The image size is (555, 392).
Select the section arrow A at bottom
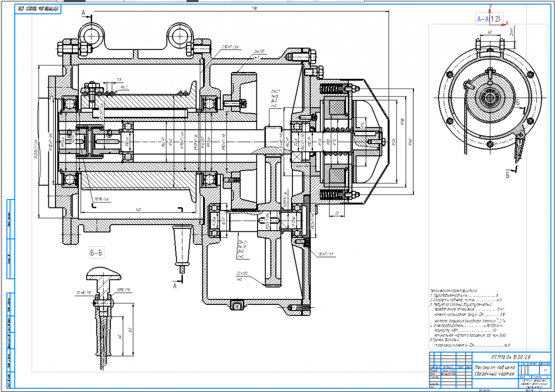click(x=175, y=287)
